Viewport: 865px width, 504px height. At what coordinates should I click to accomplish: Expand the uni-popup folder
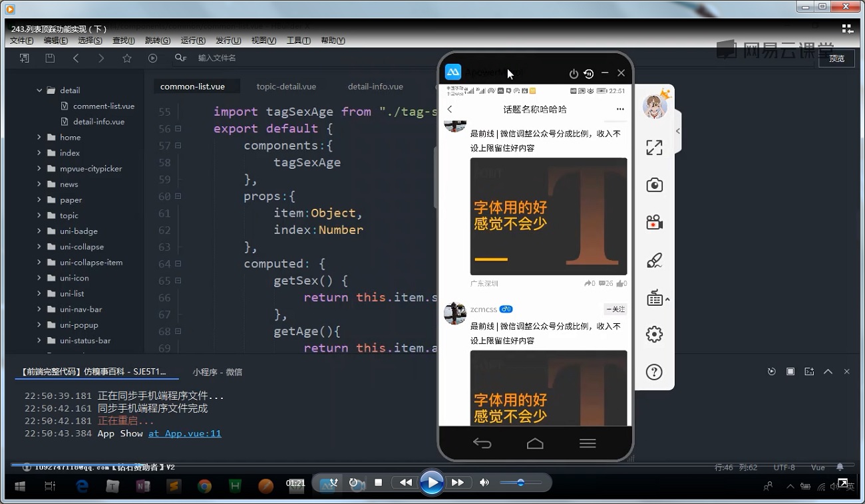click(40, 325)
